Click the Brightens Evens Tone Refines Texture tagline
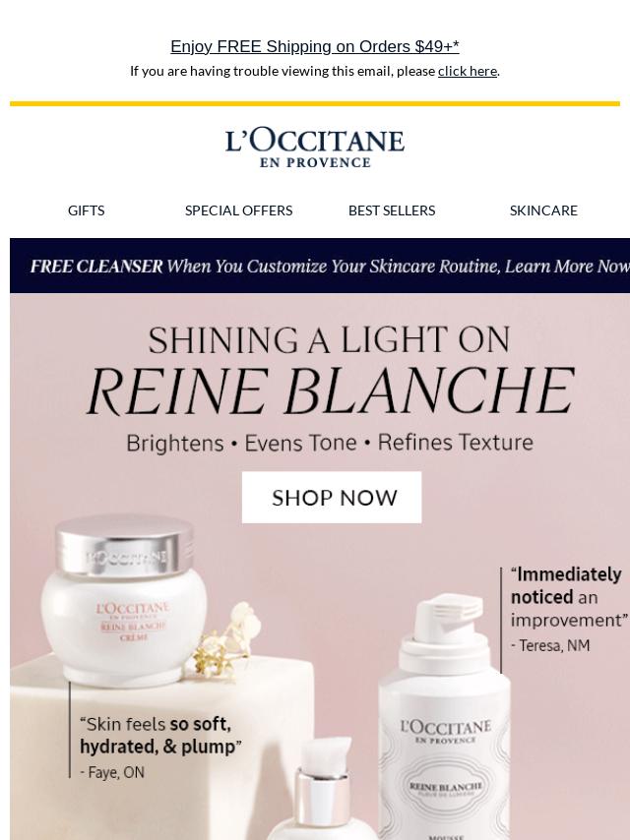This screenshot has height=840, width=630. pyautogui.click(x=330, y=443)
